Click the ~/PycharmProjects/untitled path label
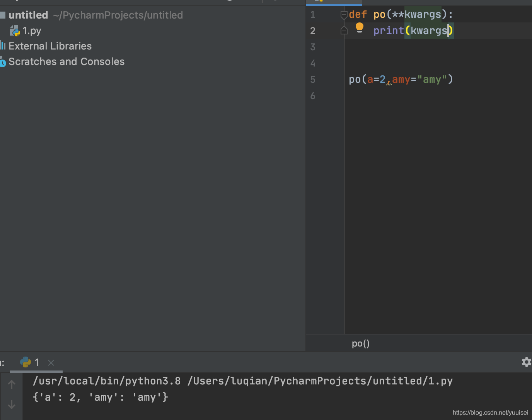532x420 pixels. pyautogui.click(x=118, y=15)
